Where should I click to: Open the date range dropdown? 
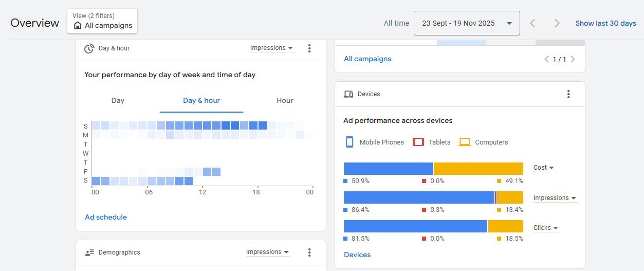pyautogui.click(x=467, y=23)
